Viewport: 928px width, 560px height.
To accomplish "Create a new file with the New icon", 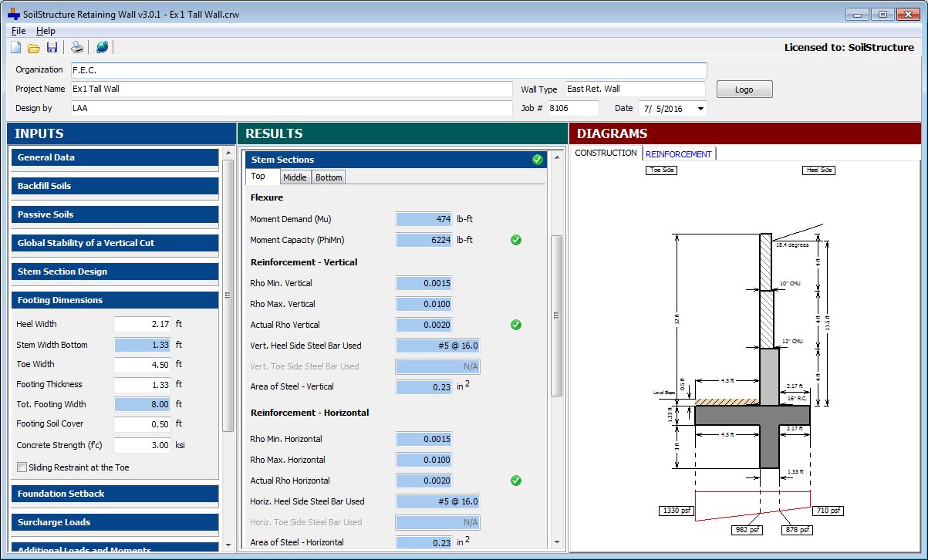I will pyautogui.click(x=14, y=47).
